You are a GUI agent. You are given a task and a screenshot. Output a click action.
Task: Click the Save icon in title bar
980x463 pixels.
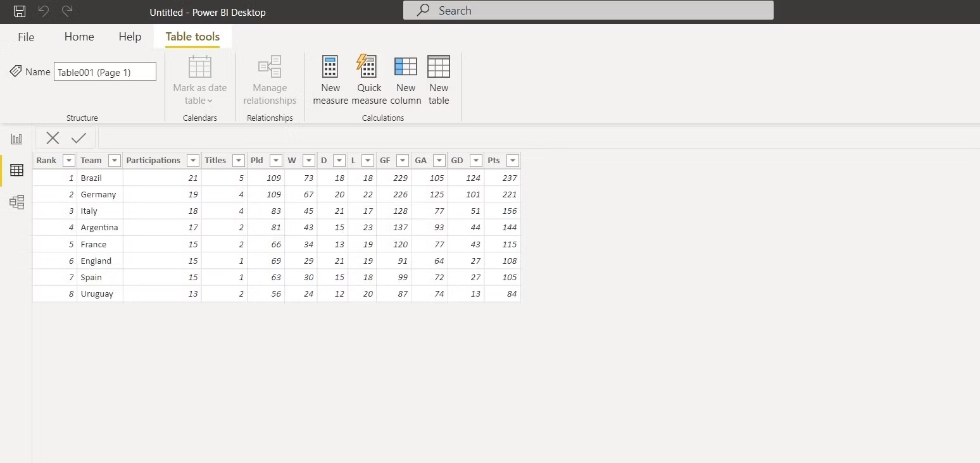[x=20, y=11]
